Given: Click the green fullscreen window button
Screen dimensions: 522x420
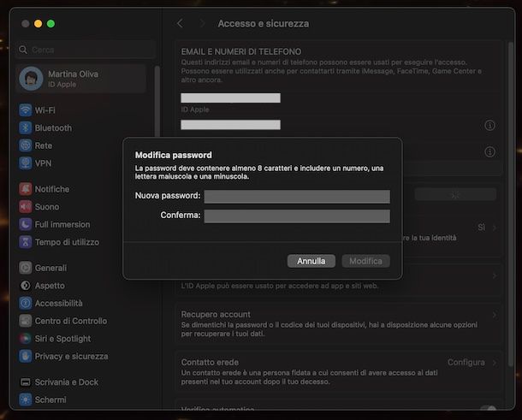Looking at the screenshot, I should (x=50, y=24).
